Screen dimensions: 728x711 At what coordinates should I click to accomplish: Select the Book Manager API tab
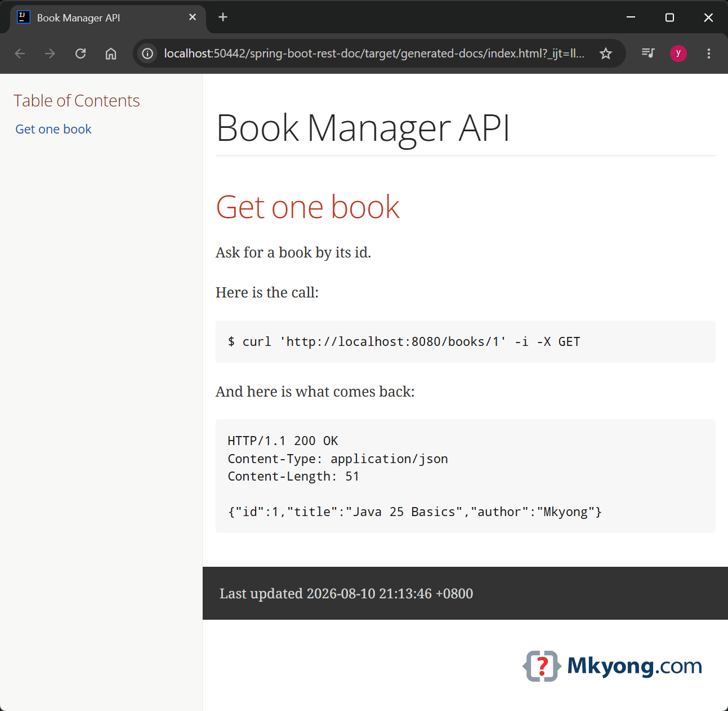107,18
